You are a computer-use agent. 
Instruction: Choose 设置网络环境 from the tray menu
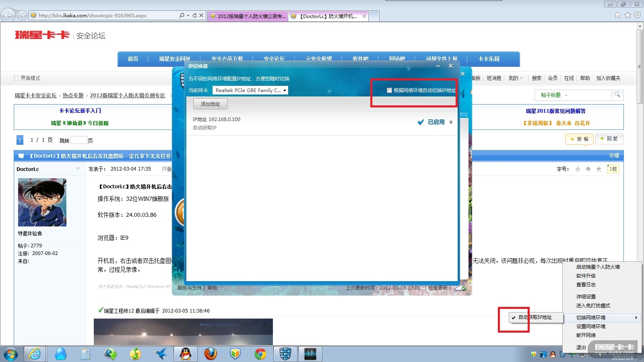click(591, 327)
